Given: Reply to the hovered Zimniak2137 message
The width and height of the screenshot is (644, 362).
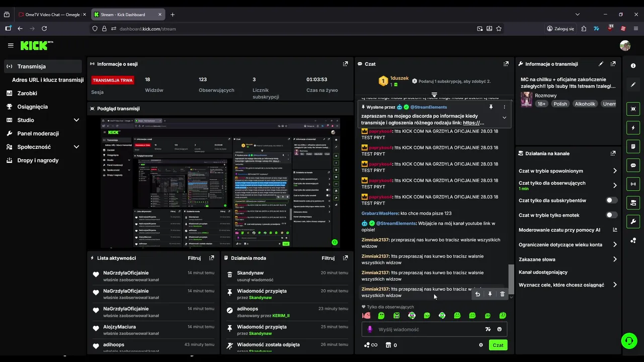Looking at the screenshot, I should coord(477,294).
